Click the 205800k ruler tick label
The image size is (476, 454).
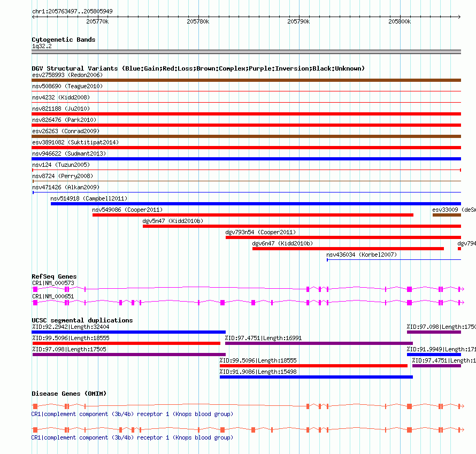400,21
